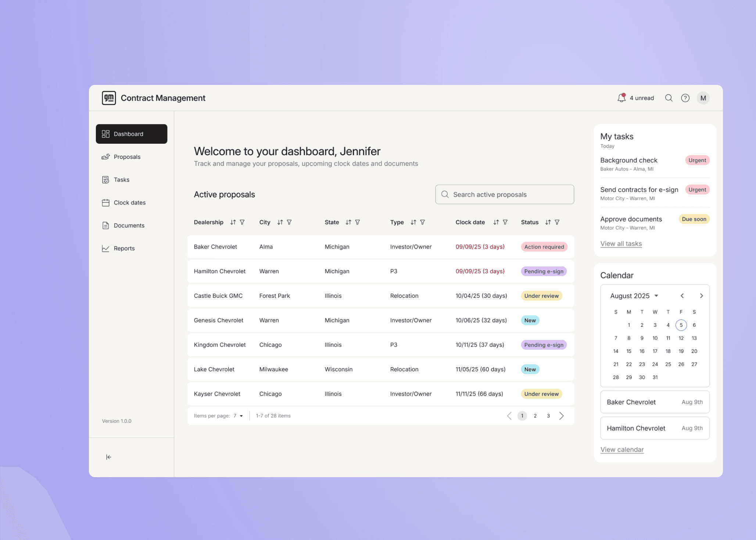756x540 pixels.
Task: Open the Status column filter
Action: (557, 222)
